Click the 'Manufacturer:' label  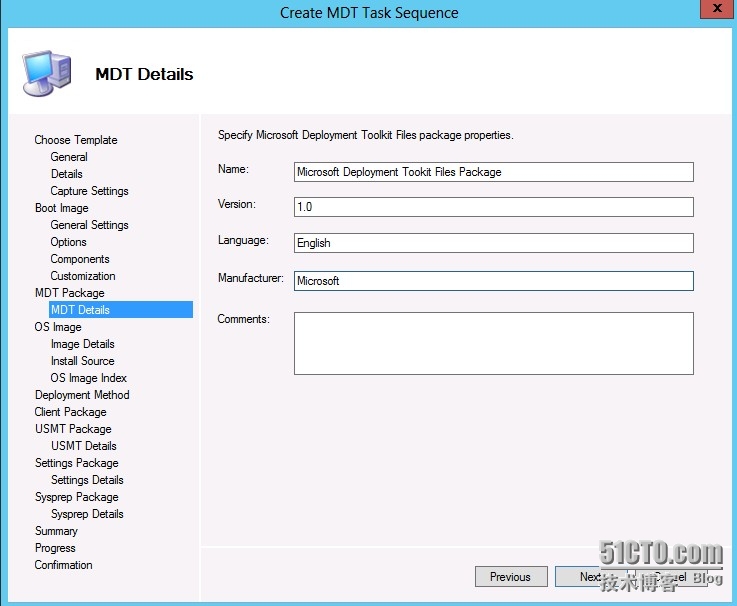click(x=251, y=278)
